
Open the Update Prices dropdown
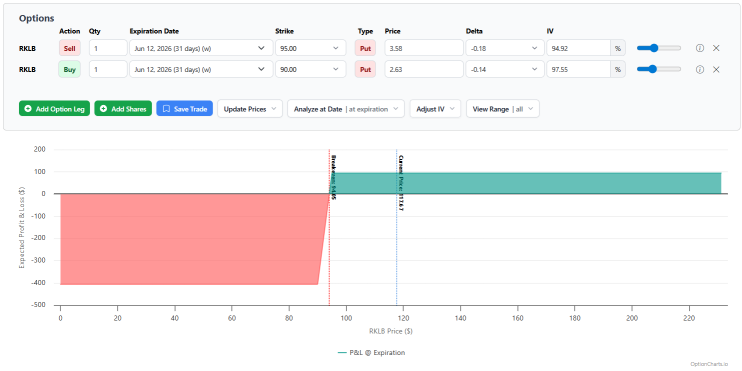point(250,108)
